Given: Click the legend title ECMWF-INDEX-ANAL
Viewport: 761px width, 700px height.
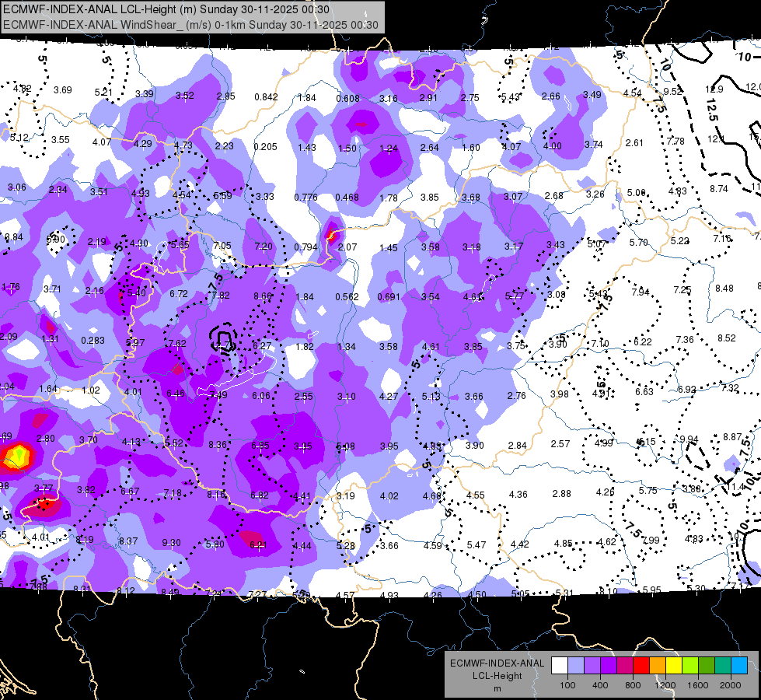Looking at the screenshot, I should [497, 663].
